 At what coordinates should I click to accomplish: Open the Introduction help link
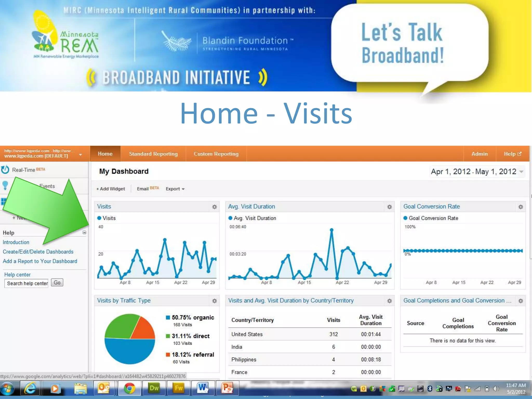coord(16,242)
